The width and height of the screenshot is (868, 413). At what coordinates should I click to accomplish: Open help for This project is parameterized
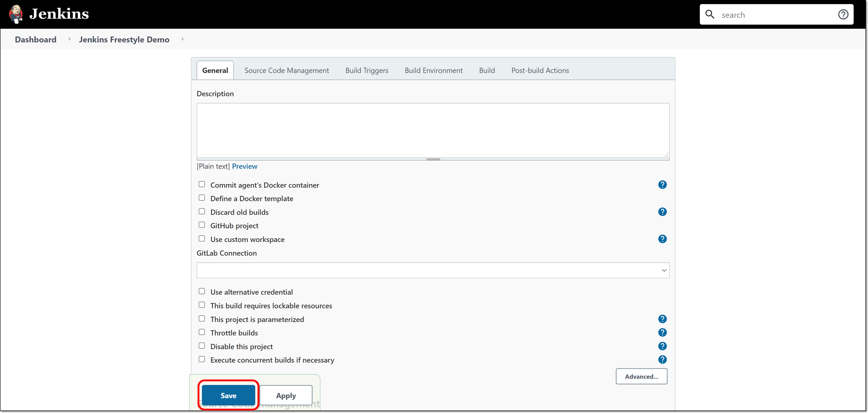tap(662, 319)
